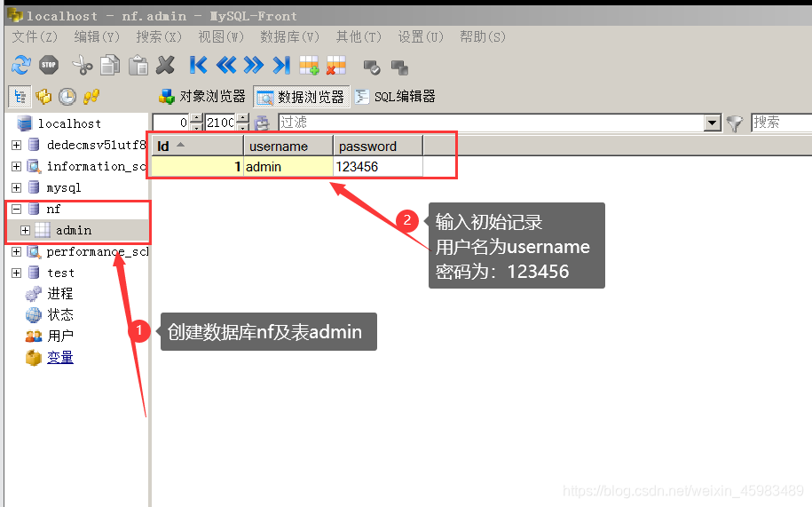Click the 搜索 search input field

coord(781,123)
